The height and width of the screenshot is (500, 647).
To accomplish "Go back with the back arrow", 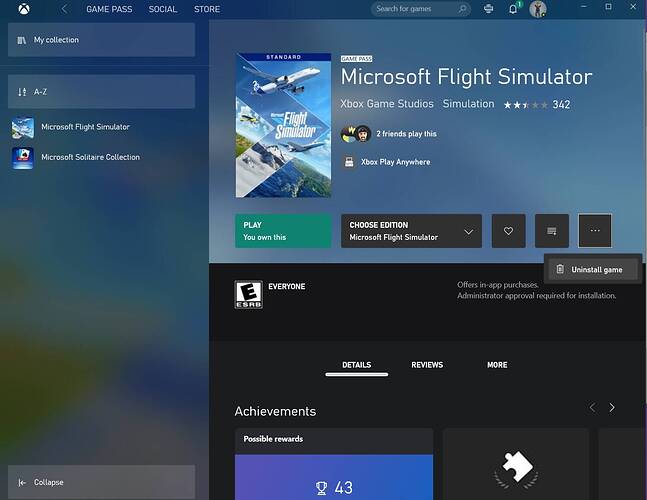I will (64, 9).
